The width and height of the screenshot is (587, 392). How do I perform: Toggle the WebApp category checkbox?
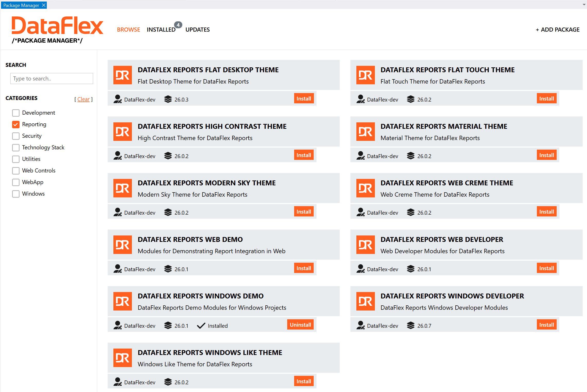(16, 182)
